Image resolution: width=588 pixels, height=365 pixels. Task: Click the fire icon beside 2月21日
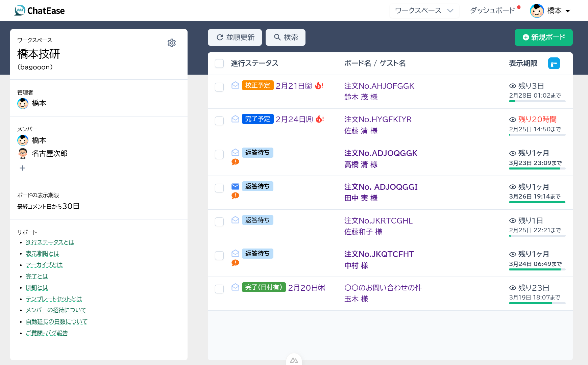318,86
